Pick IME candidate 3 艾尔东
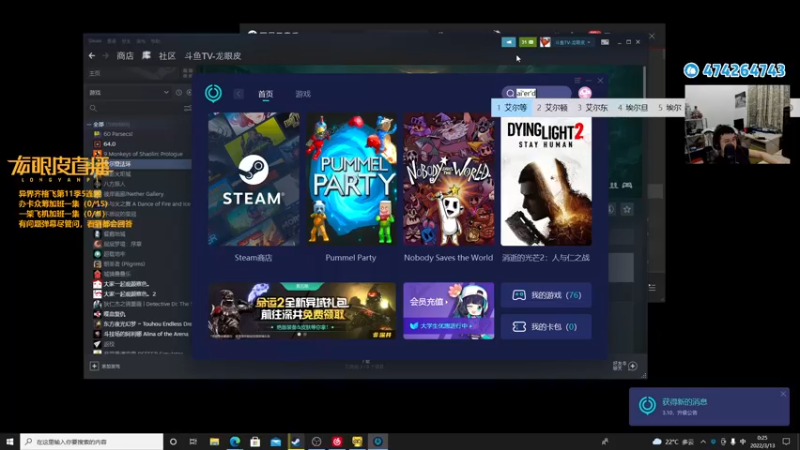The image size is (800, 450). coord(592,108)
